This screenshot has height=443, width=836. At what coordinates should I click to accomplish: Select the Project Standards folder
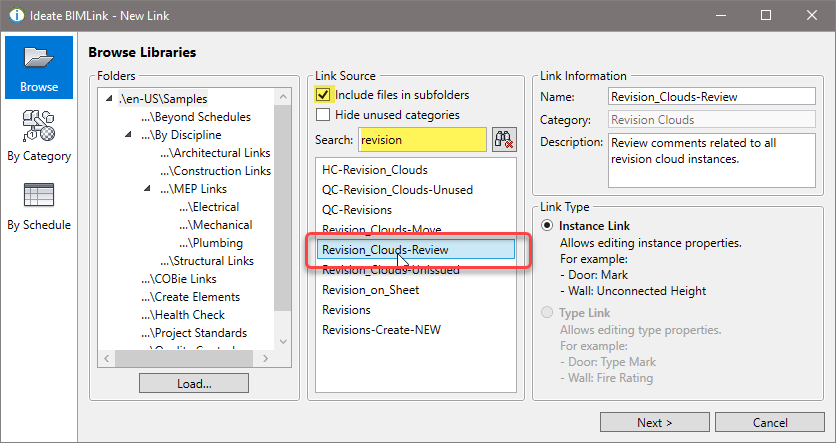pyautogui.click(x=194, y=333)
